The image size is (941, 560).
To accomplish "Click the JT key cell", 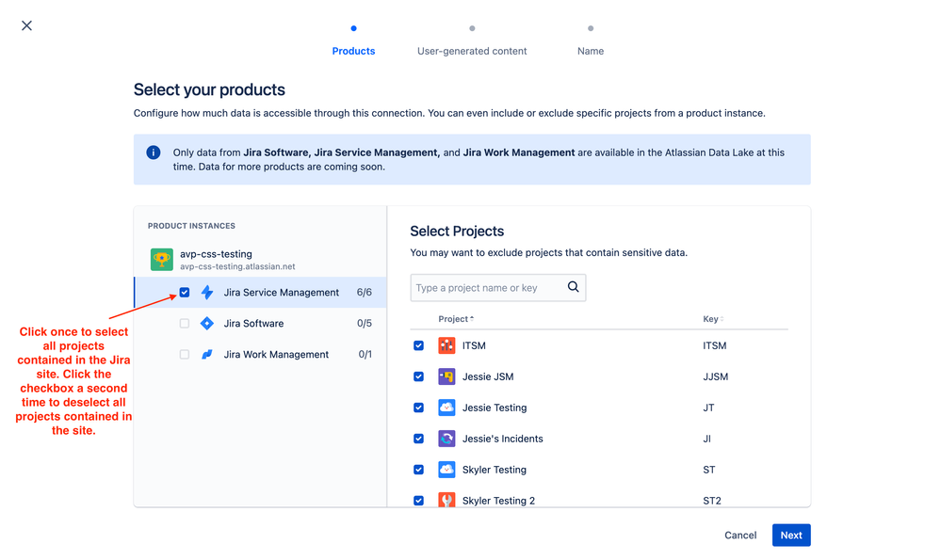I will click(708, 408).
